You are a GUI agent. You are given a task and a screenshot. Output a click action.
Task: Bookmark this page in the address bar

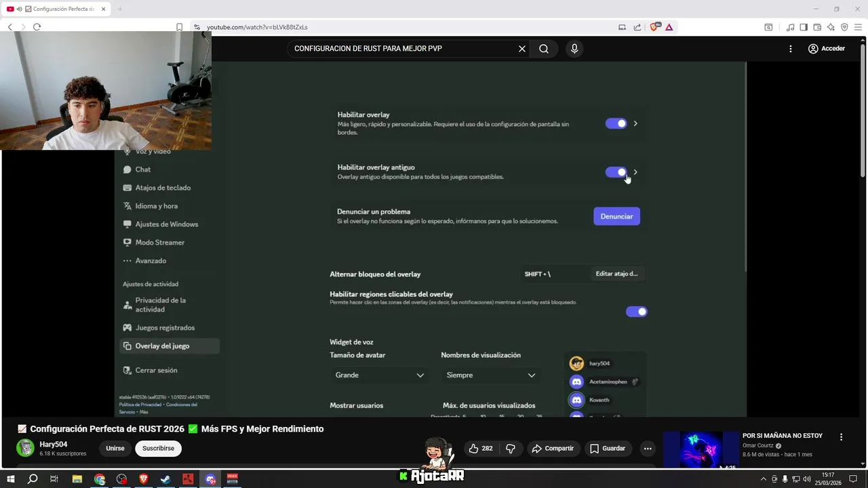180,27
